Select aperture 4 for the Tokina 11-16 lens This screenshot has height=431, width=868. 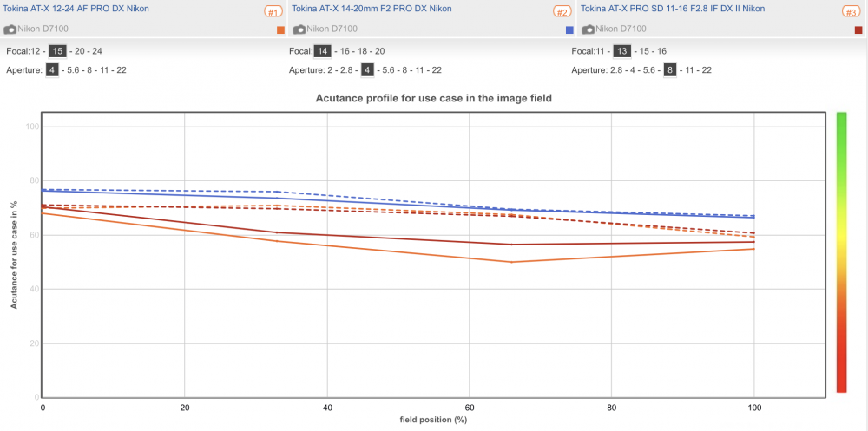(633, 70)
